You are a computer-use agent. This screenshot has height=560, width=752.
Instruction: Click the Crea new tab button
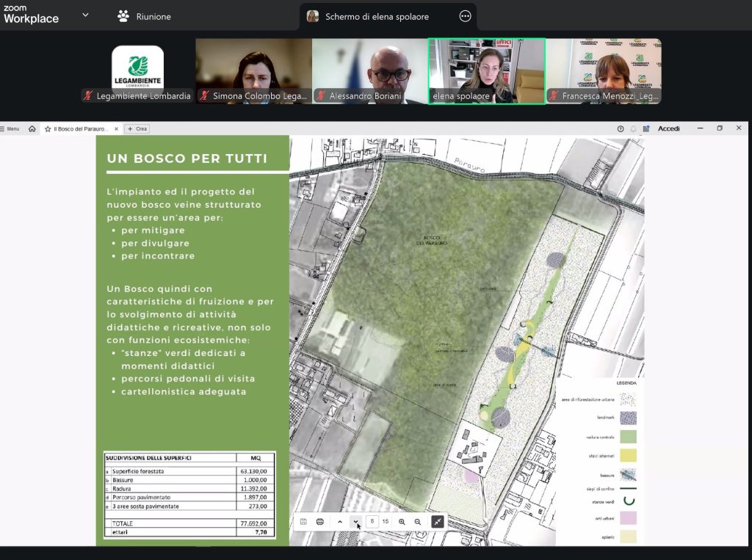[137, 128]
